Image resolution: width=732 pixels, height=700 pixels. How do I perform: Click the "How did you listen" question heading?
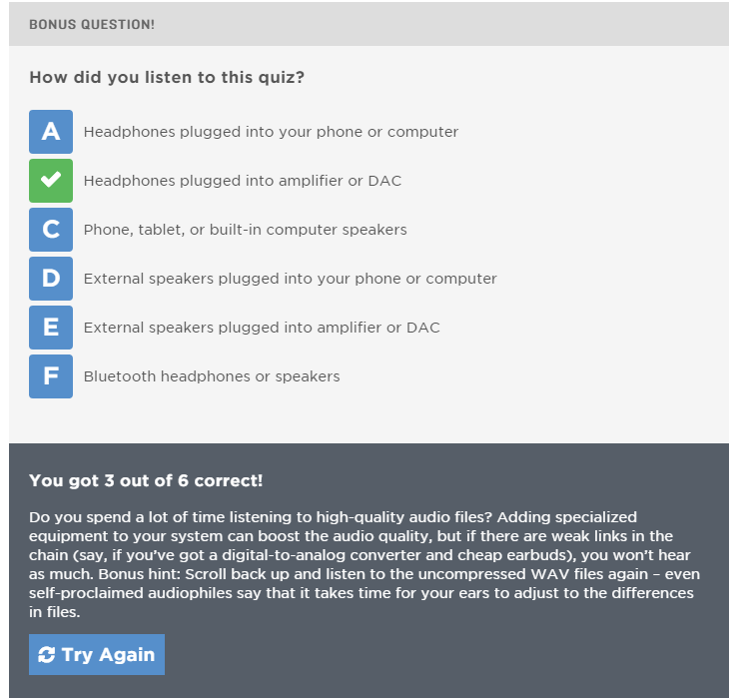(167, 77)
